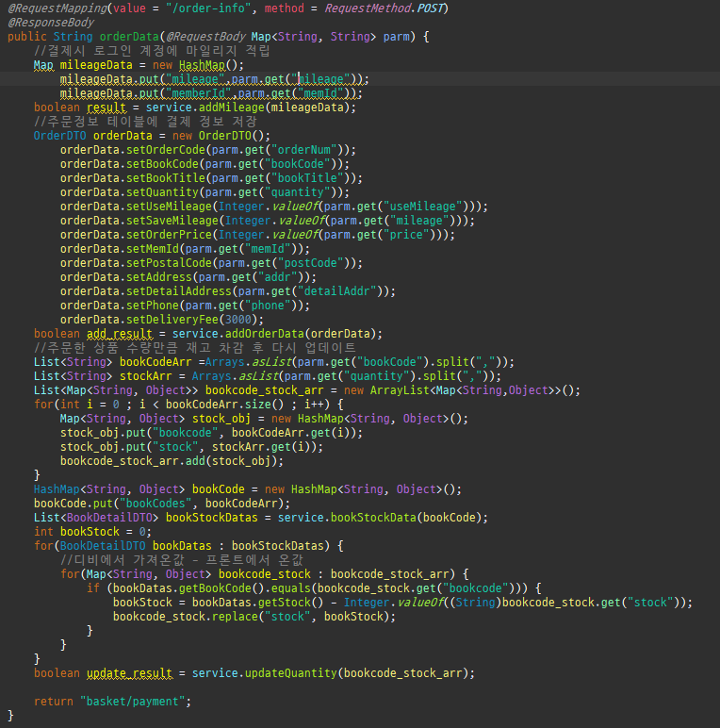Screen dimensions: 720x728
Task: Click the stockArr list declaration
Action: (x=268, y=376)
